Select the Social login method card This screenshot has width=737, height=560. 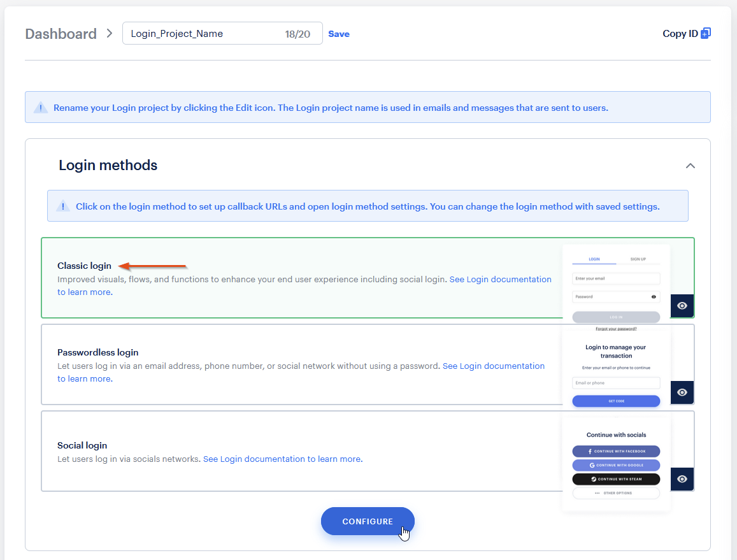click(301, 452)
